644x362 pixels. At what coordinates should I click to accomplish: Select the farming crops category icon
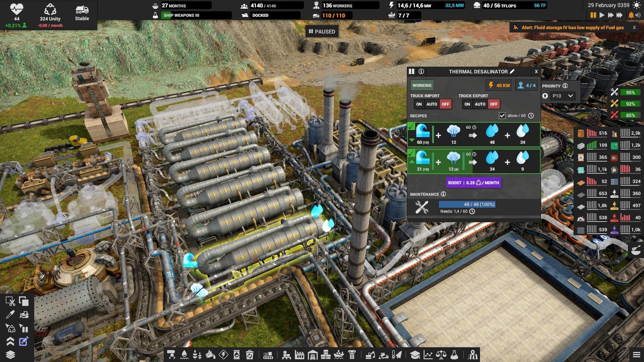197,355
